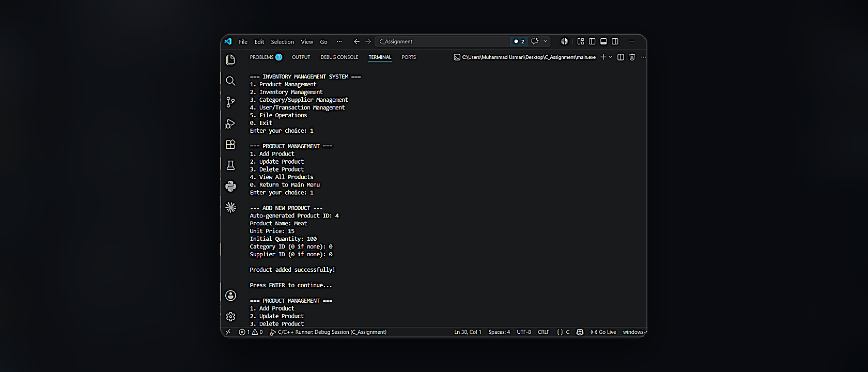Click 'Product Name: Meat' terminal line
Screen dimensions: 868x372
pyautogui.click(x=278, y=223)
